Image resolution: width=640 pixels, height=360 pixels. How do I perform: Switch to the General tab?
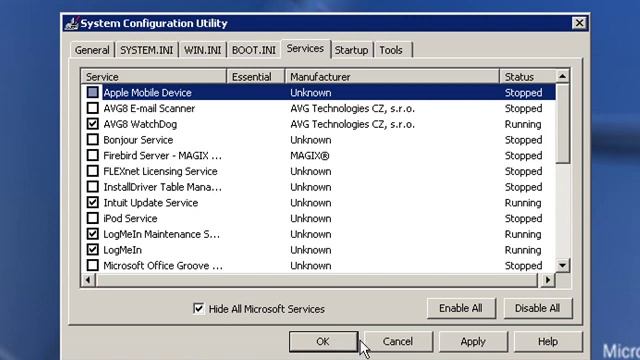(x=92, y=50)
